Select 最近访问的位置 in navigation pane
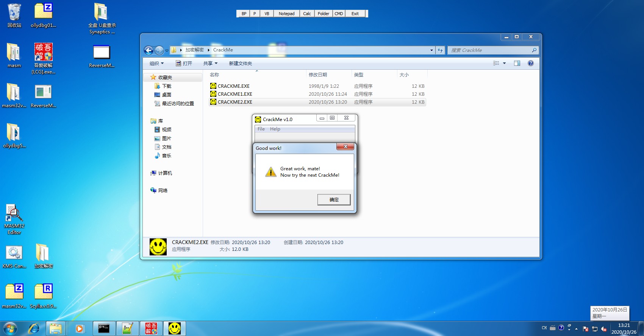This screenshot has width=644, height=336. click(x=174, y=103)
